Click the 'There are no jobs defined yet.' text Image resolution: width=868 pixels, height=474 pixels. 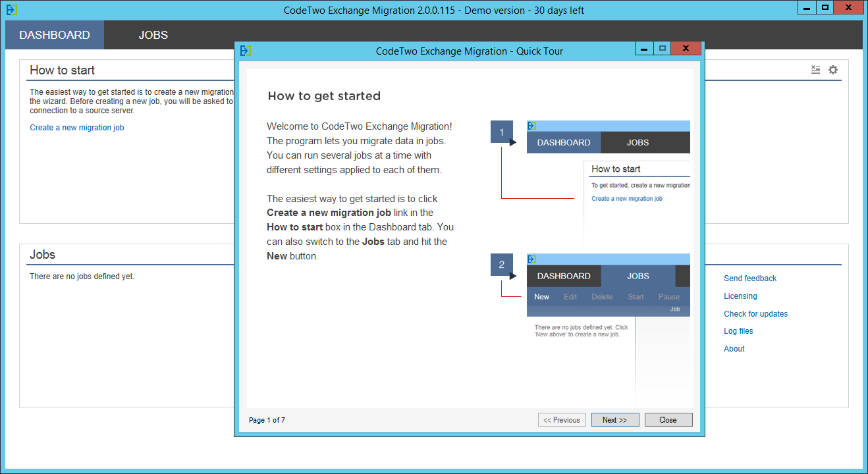point(82,276)
